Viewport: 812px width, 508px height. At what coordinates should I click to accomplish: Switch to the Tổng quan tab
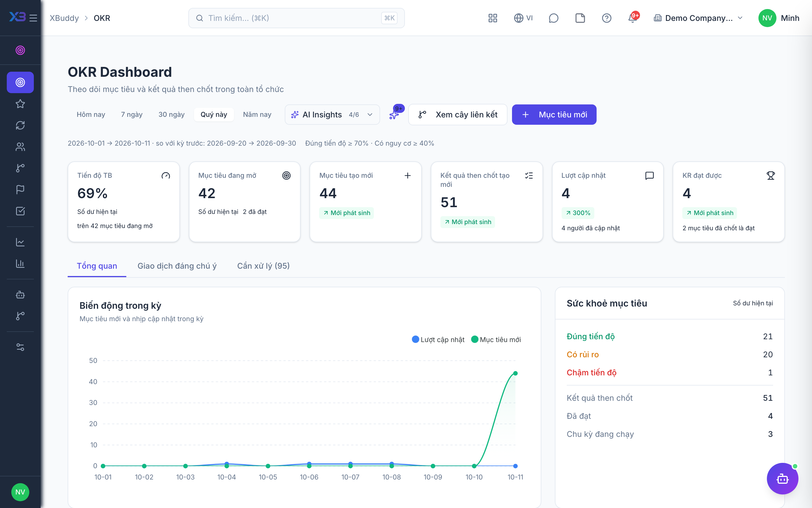[x=97, y=266]
